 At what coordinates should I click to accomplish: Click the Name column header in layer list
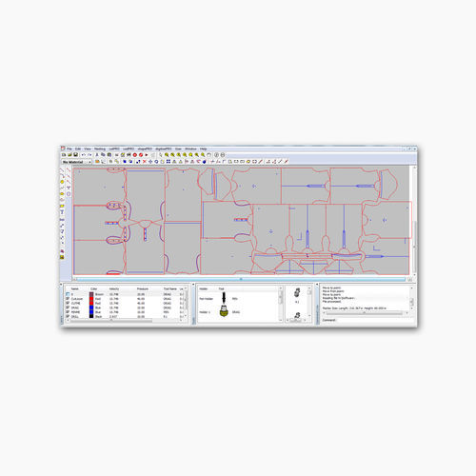click(75, 288)
